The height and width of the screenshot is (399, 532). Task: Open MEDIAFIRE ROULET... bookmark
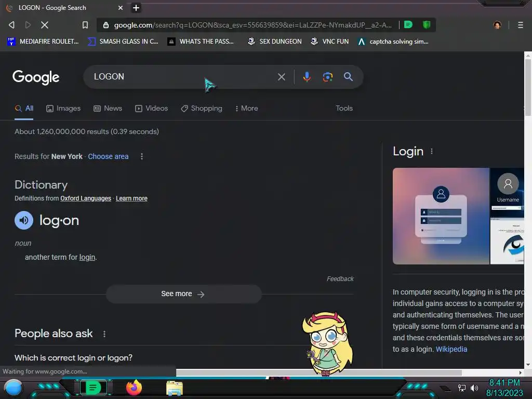point(43,42)
